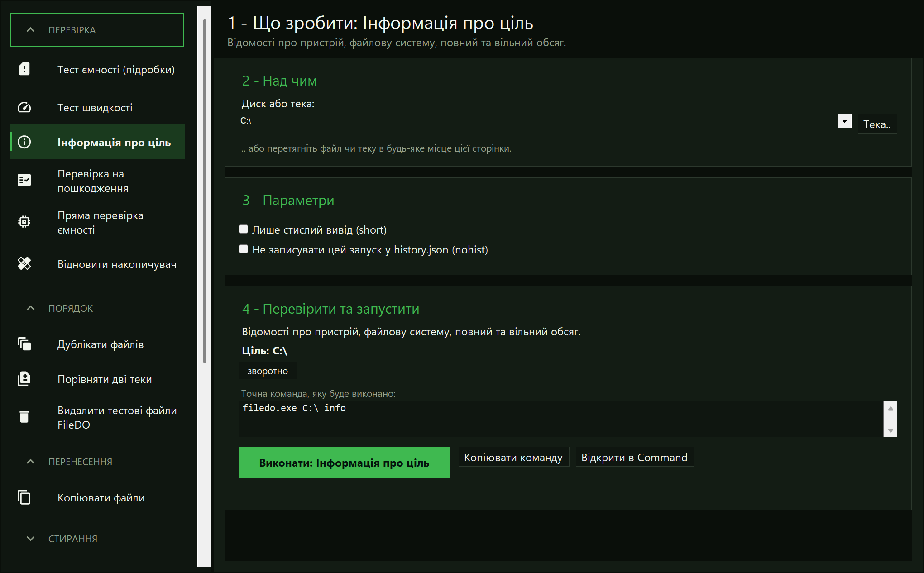
Task: Click the file duplicates icon
Action: [x=24, y=344]
